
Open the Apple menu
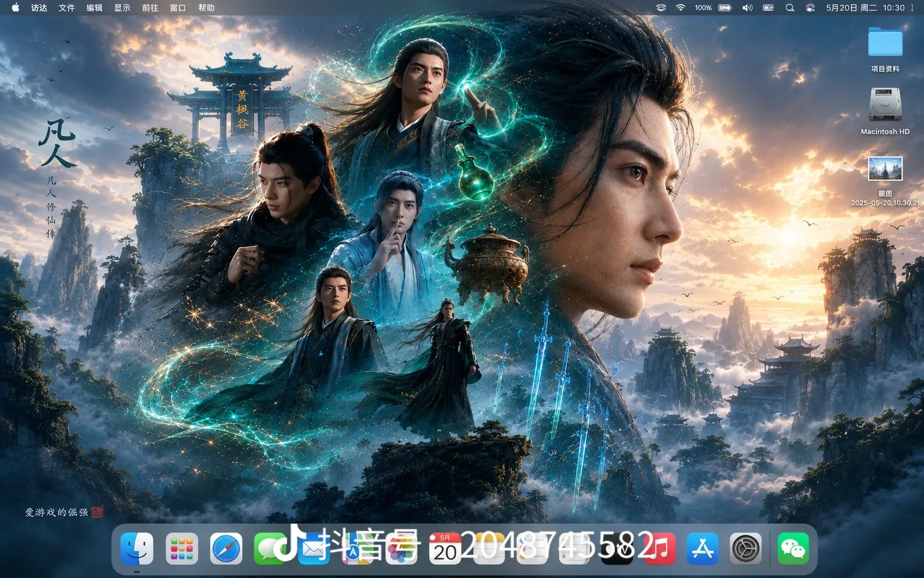[16, 8]
